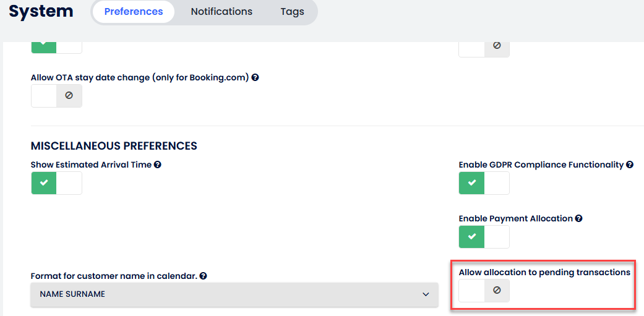Open customer name format dropdown
Image resolution: width=644 pixels, height=316 pixels.
click(234, 294)
